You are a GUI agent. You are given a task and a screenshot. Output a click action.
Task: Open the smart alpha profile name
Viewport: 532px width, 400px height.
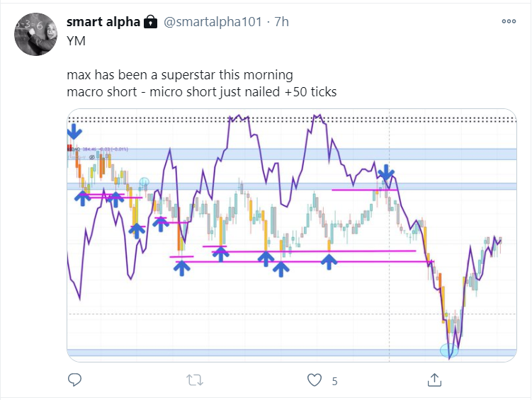pyautogui.click(x=103, y=22)
